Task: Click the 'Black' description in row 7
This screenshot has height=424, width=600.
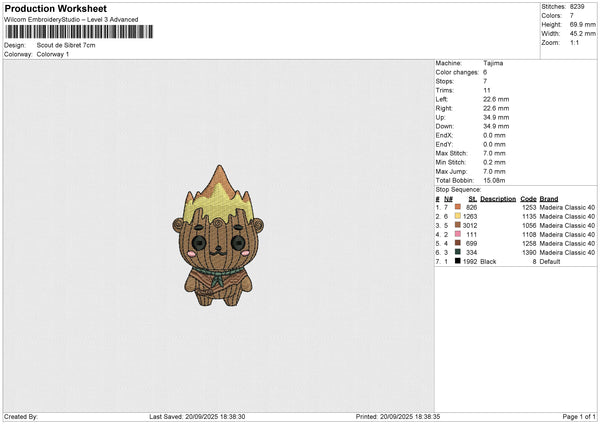Action: [x=488, y=262]
